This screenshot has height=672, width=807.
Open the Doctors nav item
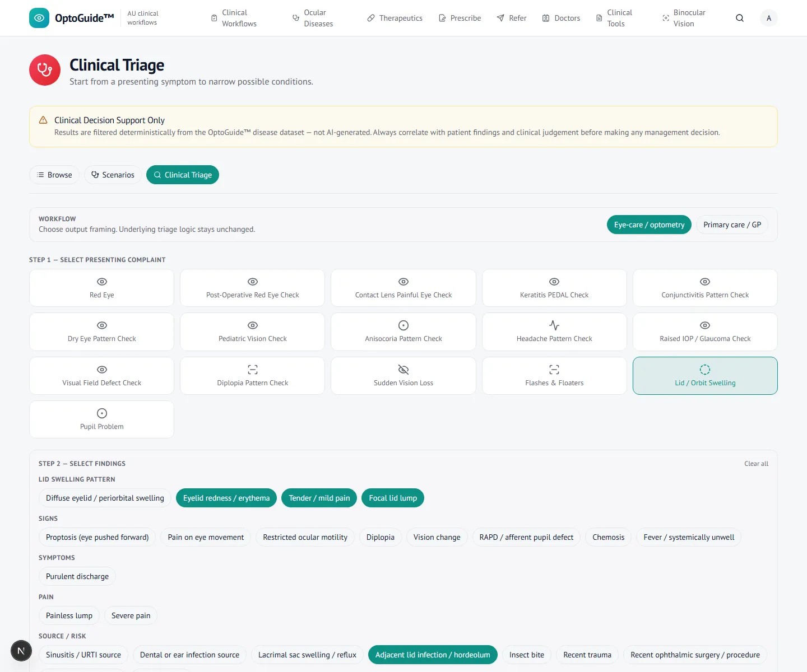click(x=561, y=18)
